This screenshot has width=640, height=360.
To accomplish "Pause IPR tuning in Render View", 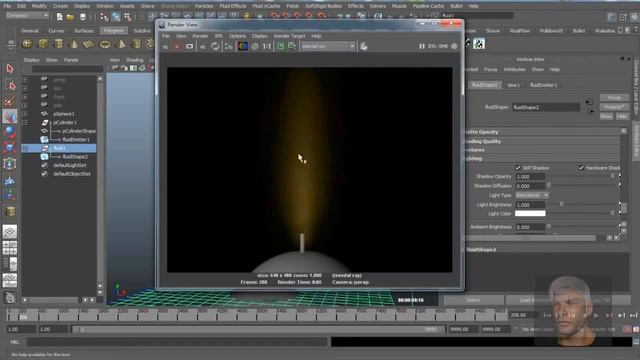I will [x=422, y=46].
